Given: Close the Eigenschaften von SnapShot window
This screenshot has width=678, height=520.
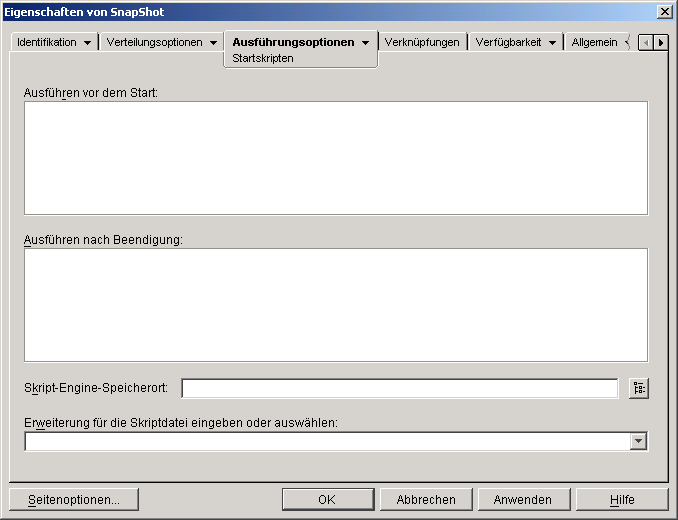Looking at the screenshot, I should coord(665,12).
